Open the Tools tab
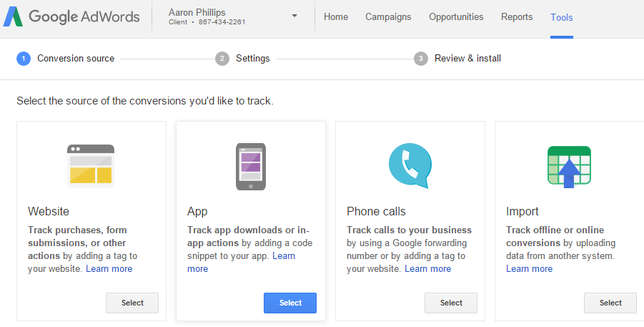This screenshot has width=644, height=327. point(562,17)
